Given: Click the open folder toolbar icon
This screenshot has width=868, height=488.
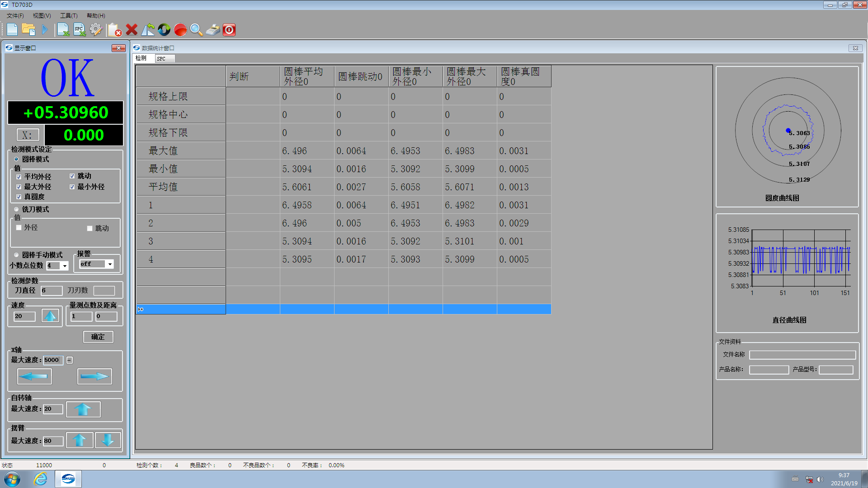Looking at the screenshot, I should 28,30.
